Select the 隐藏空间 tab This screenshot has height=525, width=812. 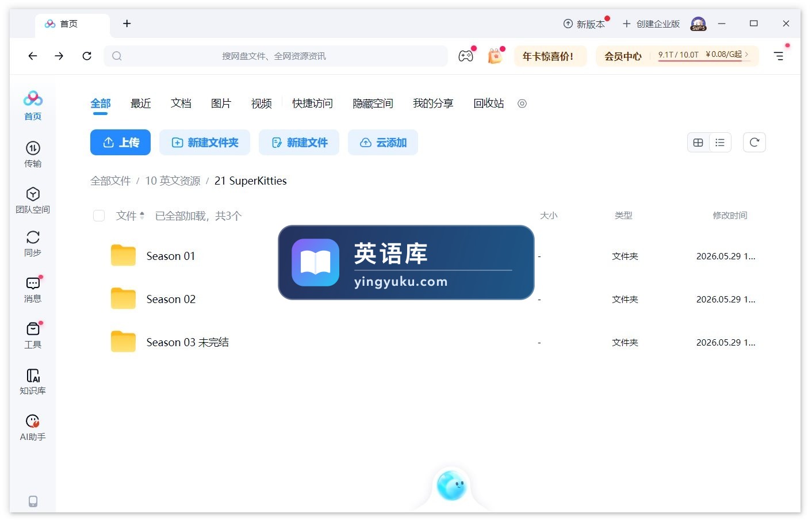tap(373, 104)
